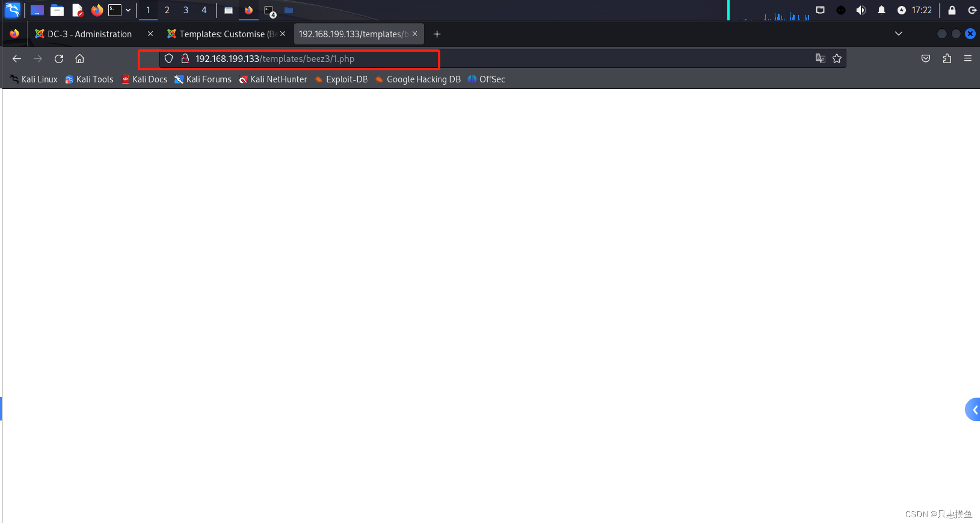Close the DC-3 - Administration tab

150,34
